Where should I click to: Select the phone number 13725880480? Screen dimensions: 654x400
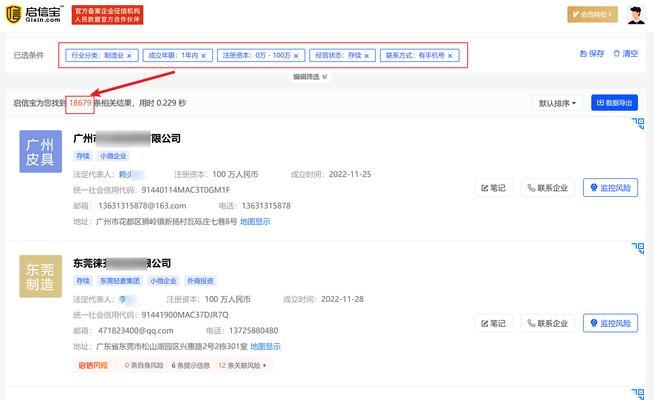[x=254, y=331]
